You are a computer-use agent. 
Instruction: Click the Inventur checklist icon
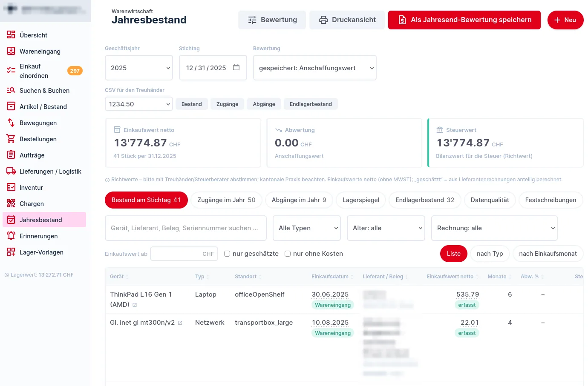(11, 187)
